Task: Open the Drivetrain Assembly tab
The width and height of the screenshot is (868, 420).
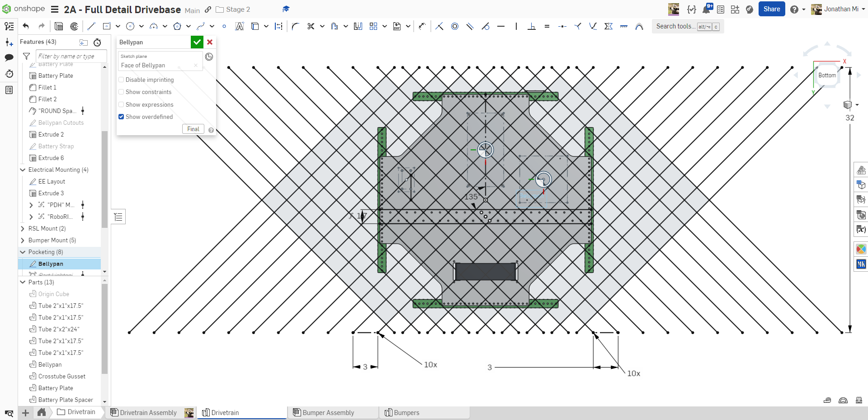Action: click(x=148, y=413)
